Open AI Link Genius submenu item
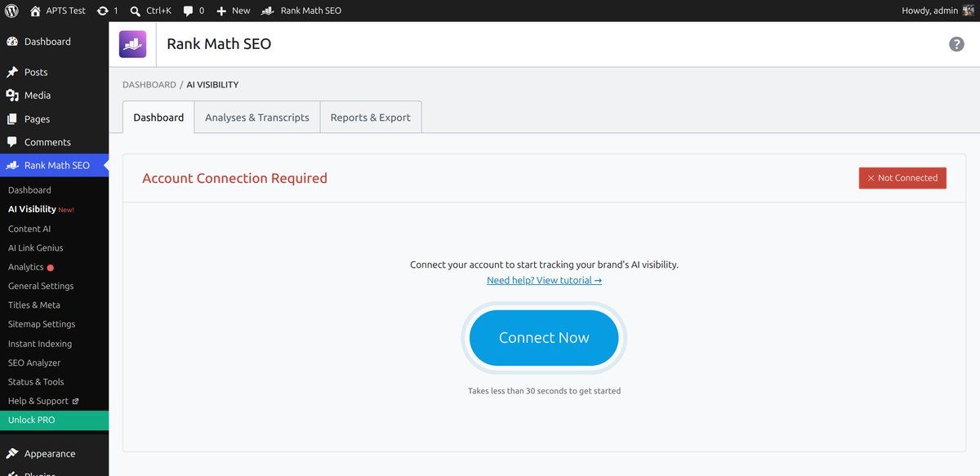The height and width of the screenshot is (476, 980). (x=35, y=247)
